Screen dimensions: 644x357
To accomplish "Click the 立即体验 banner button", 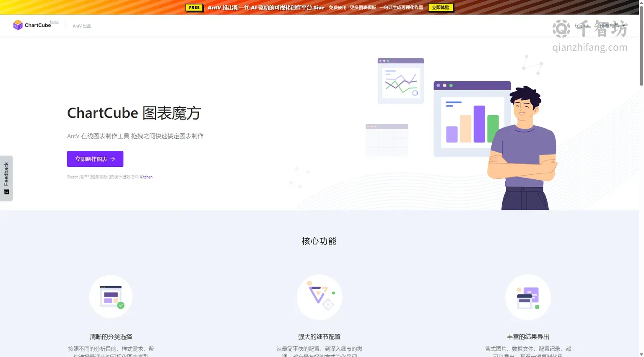I will [x=441, y=8].
